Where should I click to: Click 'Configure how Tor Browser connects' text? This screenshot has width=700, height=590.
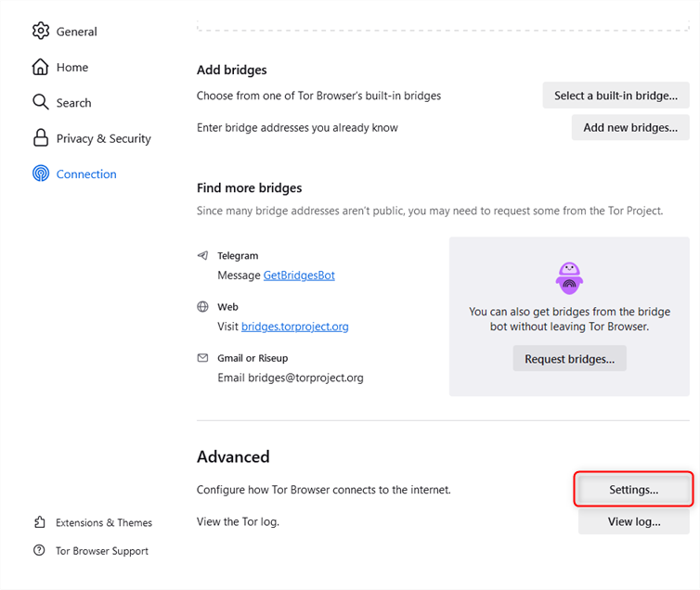324,490
